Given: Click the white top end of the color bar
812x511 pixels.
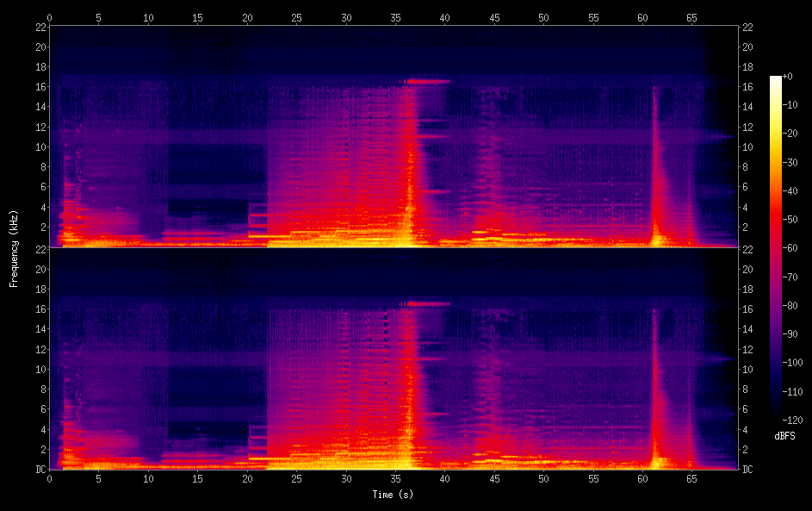Looking at the screenshot, I should pyautogui.click(x=776, y=79).
